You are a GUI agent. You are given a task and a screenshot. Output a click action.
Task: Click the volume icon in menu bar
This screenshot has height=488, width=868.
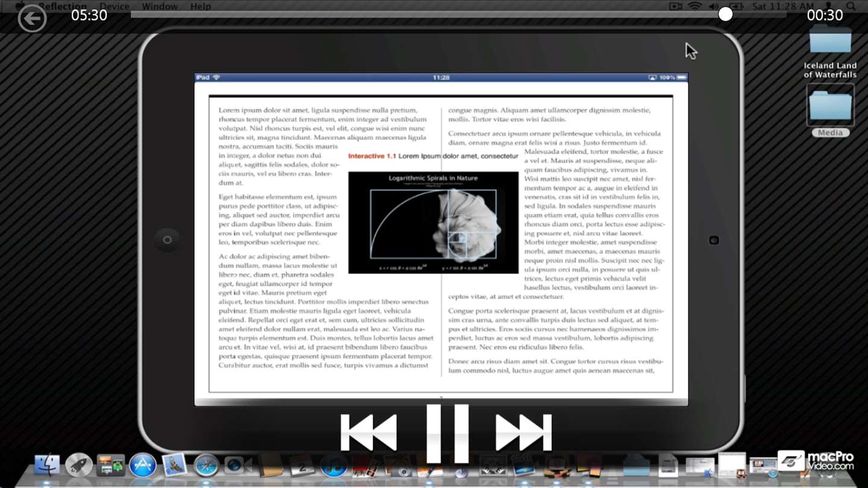714,7
